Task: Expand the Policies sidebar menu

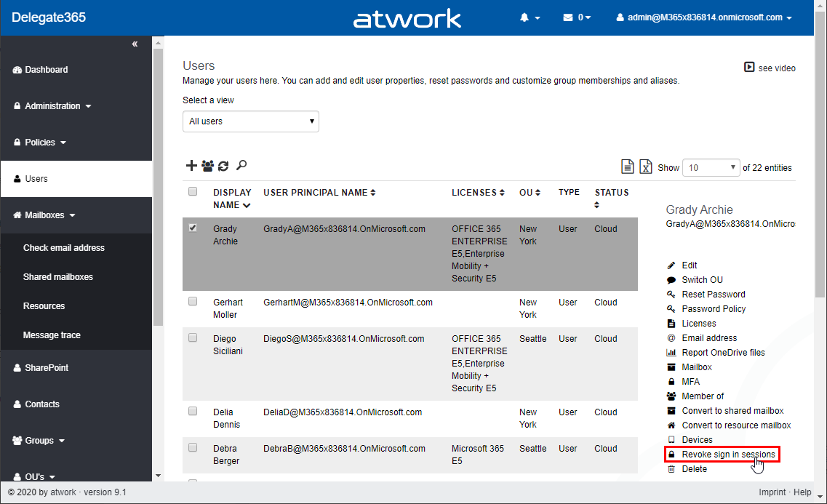Action: pos(40,143)
